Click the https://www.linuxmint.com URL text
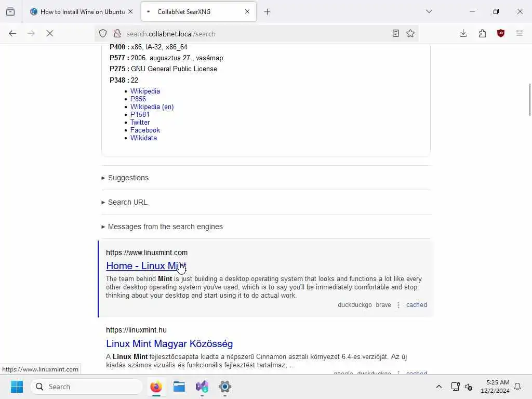Viewport: 532px width, 399px height. (x=147, y=253)
